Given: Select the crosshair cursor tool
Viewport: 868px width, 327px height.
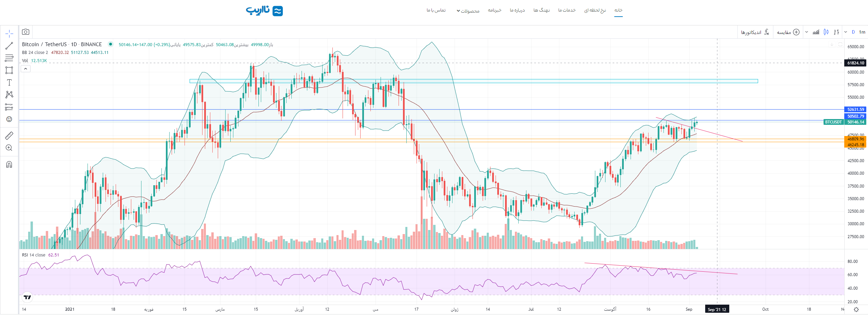Looking at the screenshot, I should (9, 33).
